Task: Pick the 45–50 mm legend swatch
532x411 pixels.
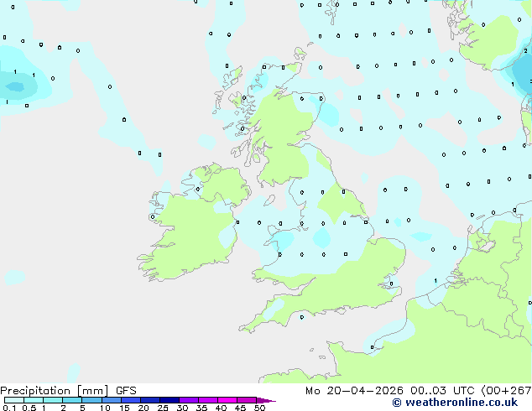Action: tap(247, 400)
